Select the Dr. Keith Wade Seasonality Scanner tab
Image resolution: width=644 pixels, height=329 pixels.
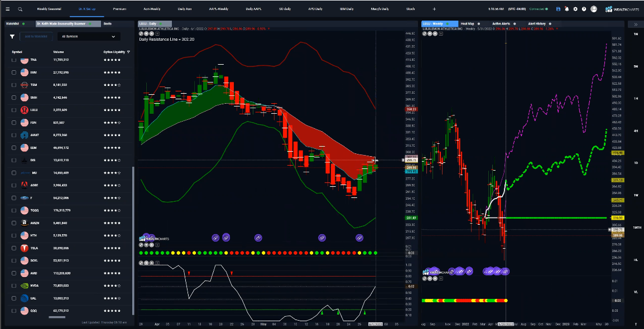(x=68, y=24)
